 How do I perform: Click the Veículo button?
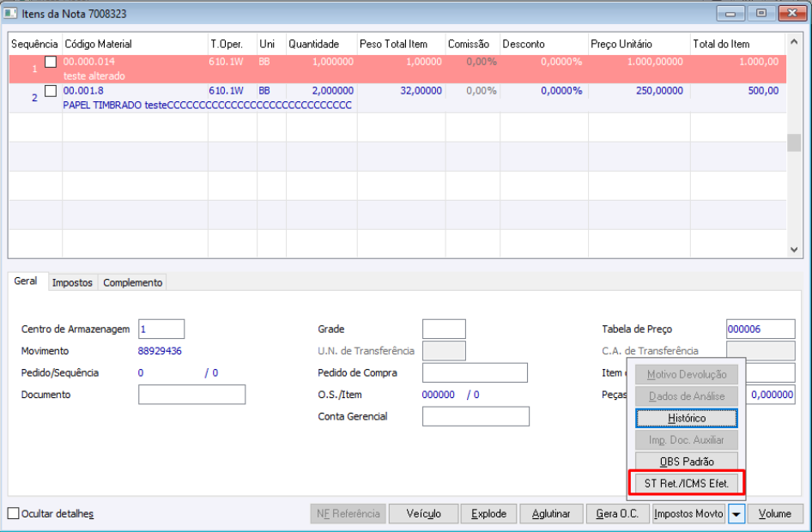pos(423,514)
